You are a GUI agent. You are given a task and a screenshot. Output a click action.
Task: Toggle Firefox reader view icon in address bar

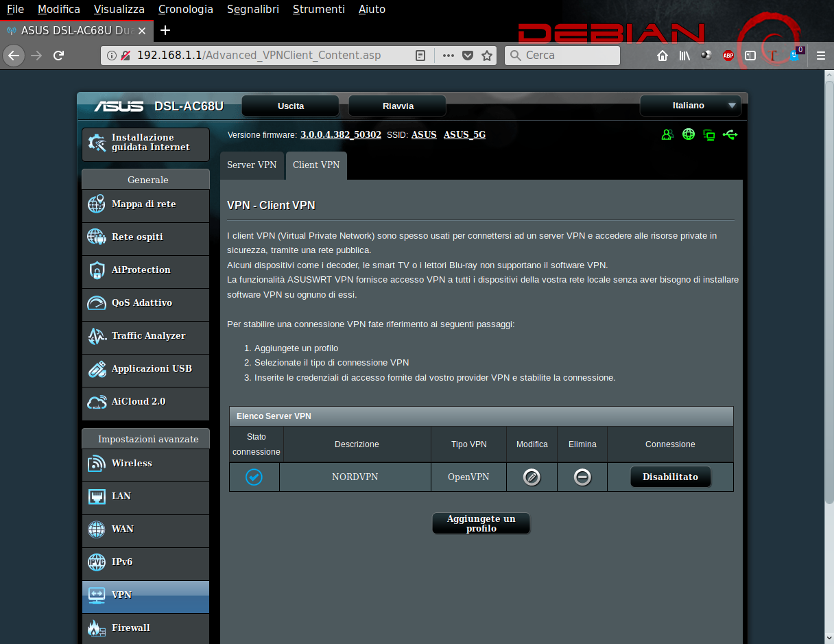click(421, 56)
